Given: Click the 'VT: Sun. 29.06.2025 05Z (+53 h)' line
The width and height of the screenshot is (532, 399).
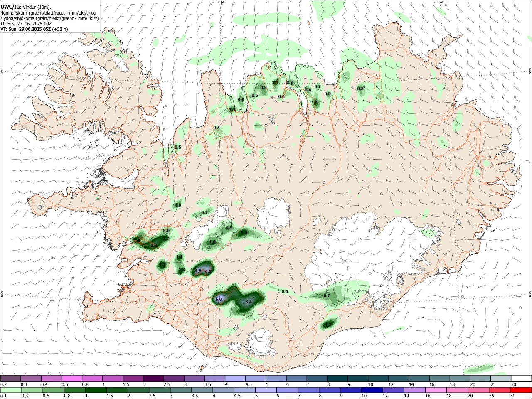Looking at the screenshot, I should (34, 29).
